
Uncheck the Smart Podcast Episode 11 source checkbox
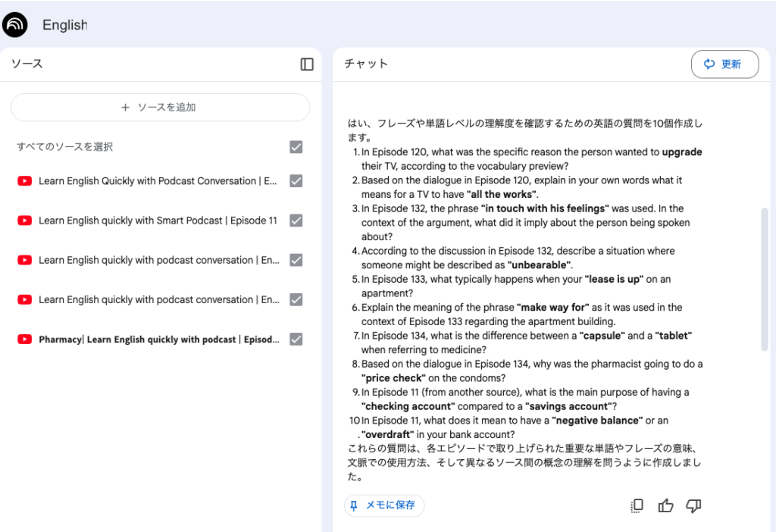pos(296,221)
